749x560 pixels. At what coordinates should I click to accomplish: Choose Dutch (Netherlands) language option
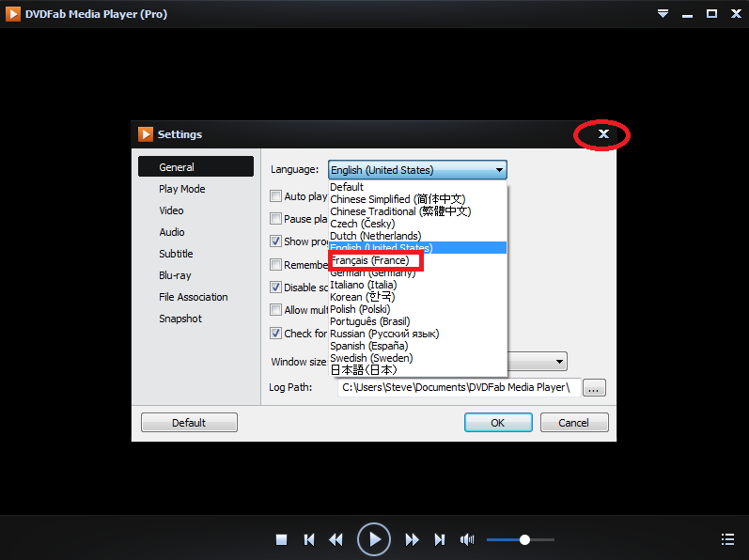(x=417, y=236)
